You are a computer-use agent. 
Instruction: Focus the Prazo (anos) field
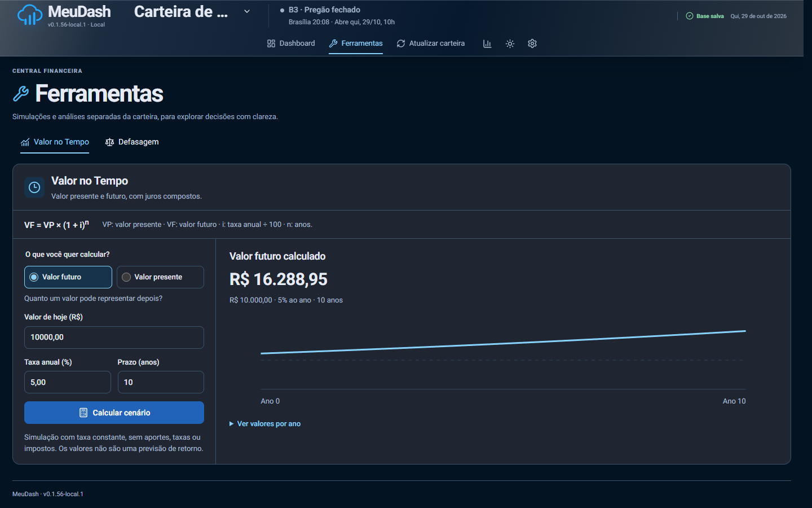(161, 382)
